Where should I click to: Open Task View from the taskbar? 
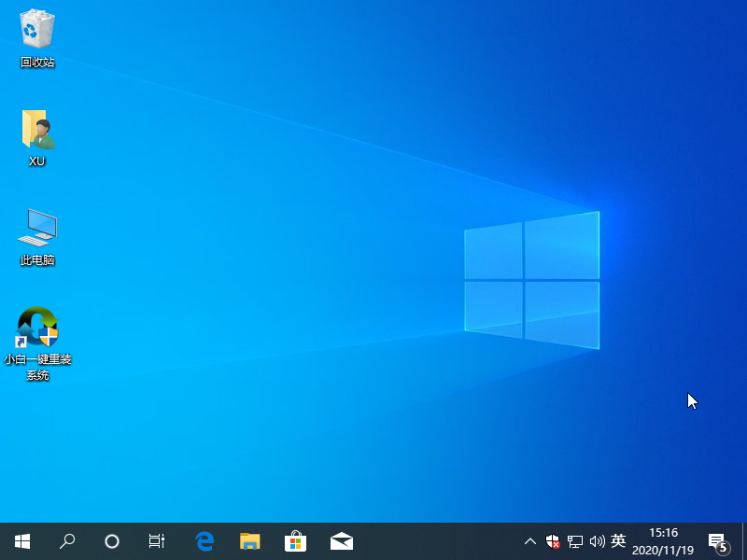pyautogui.click(x=157, y=541)
